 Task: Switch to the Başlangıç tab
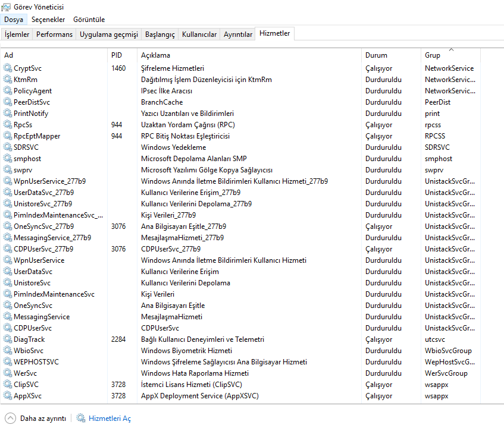(160, 34)
